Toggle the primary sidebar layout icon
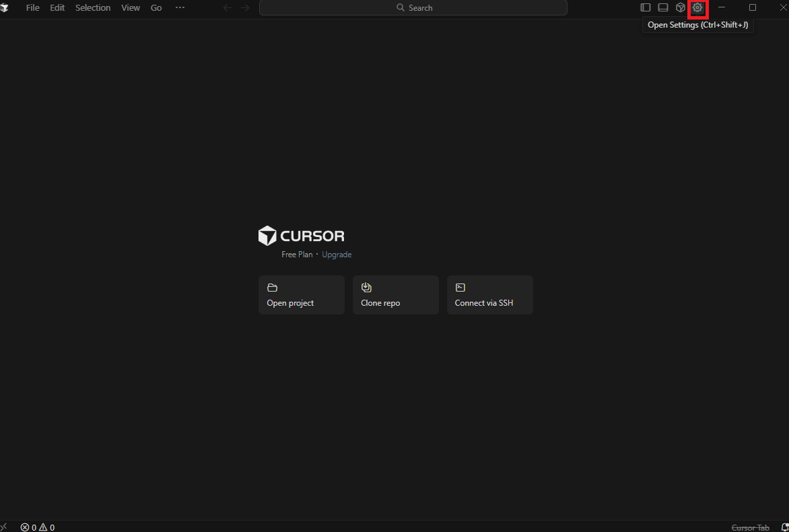This screenshot has height=532, width=789. click(x=645, y=7)
